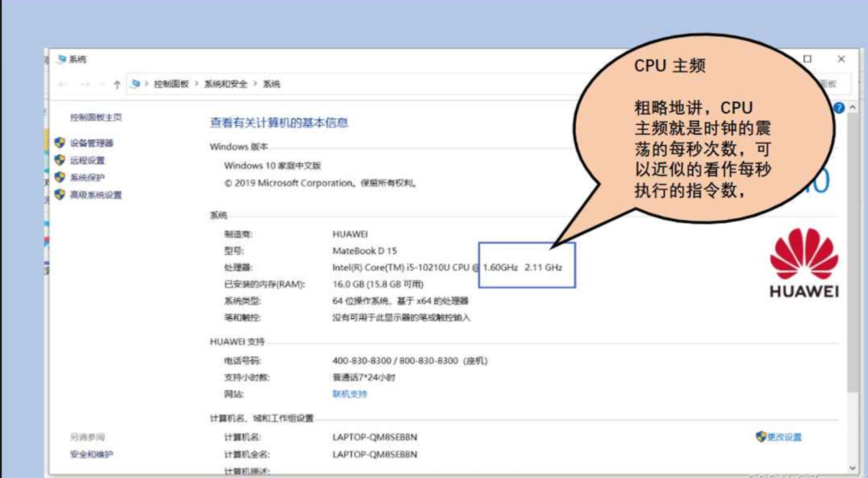This screenshot has height=478, width=868.
Task: Open 控制面板主页 link
Action: pyautogui.click(x=96, y=117)
